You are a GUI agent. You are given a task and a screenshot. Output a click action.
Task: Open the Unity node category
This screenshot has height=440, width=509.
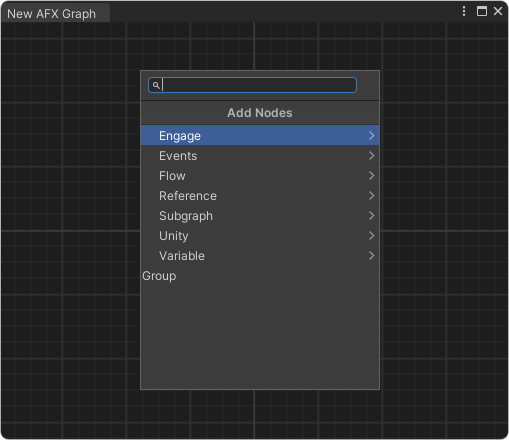point(260,236)
